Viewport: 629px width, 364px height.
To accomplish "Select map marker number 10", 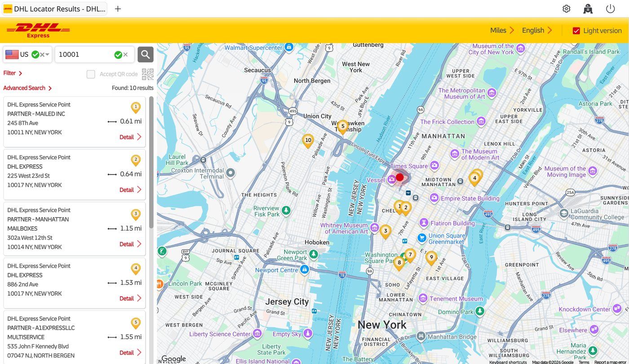I will 308,141.
